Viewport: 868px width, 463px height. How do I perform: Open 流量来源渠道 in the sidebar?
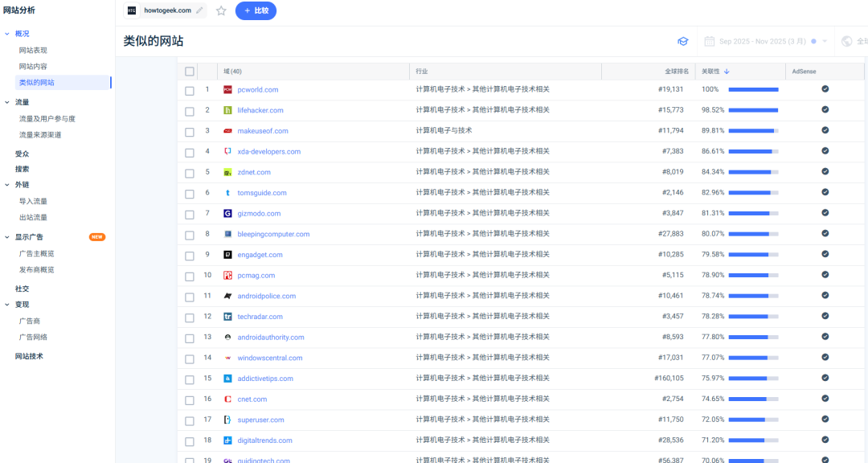coord(40,135)
